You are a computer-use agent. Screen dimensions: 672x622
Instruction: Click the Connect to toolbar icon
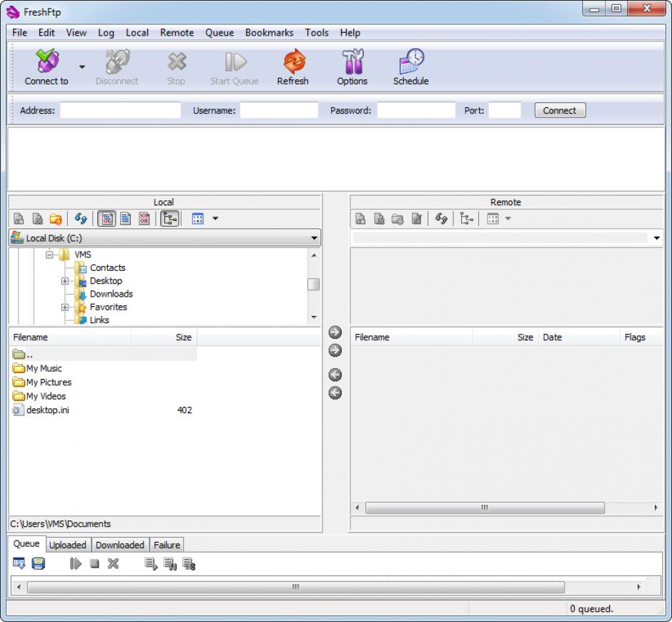46,67
